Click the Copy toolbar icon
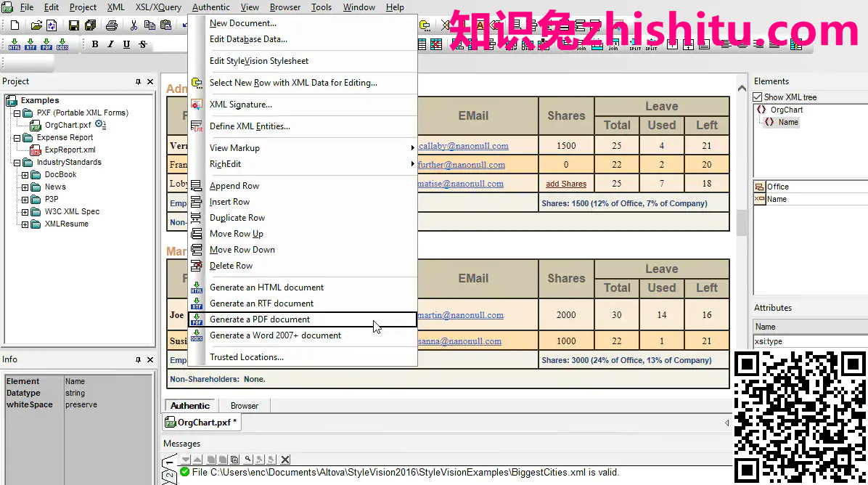868x485 pixels. (x=150, y=25)
